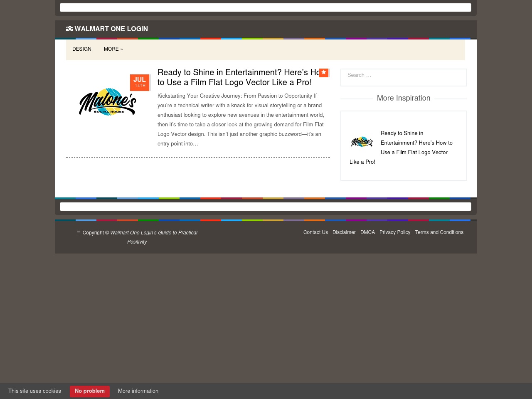Open the Disclaimer footer link
The height and width of the screenshot is (399, 532).
point(344,232)
